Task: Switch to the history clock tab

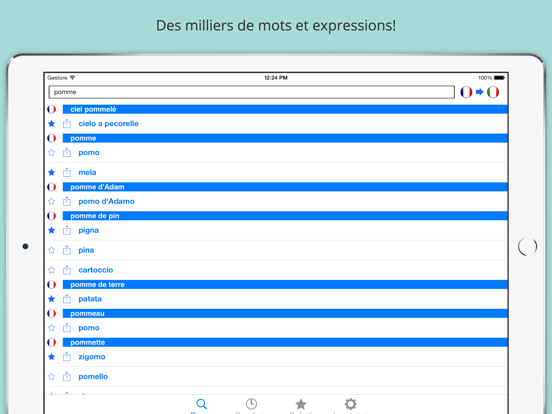Action: (x=251, y=404)
